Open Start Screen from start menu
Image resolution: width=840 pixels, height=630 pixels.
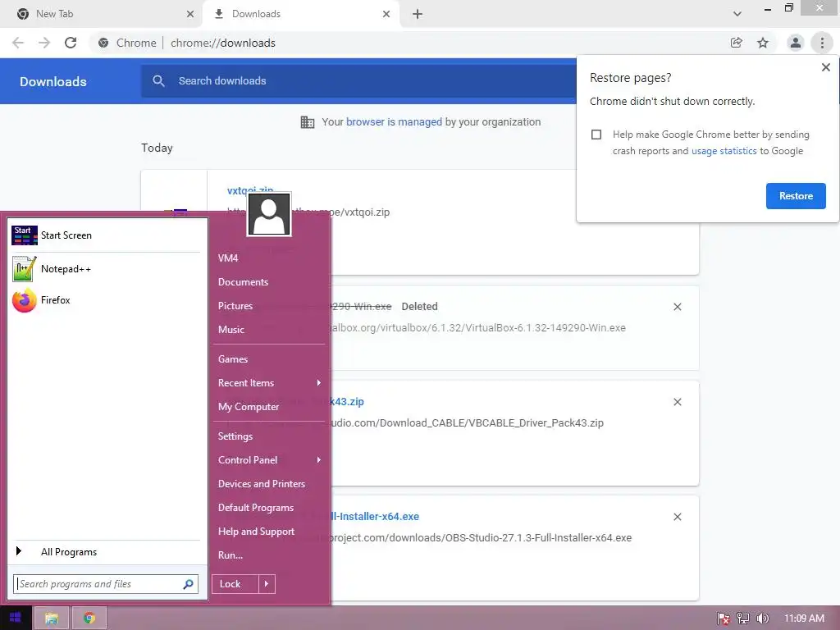coord(106,235)
